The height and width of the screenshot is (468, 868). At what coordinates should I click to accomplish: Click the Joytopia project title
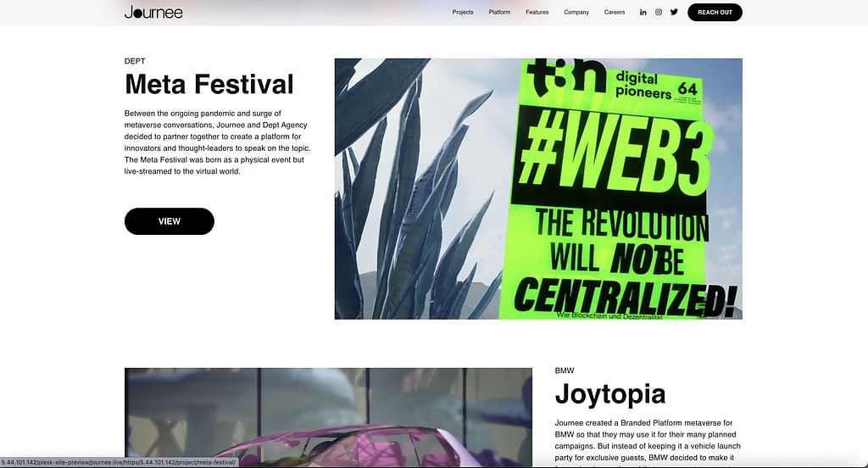[x=609, y=393]
